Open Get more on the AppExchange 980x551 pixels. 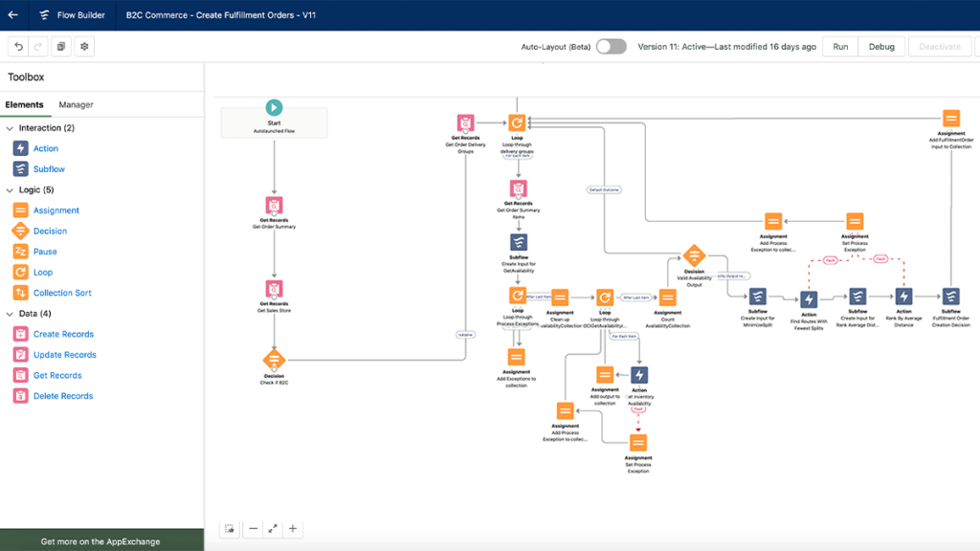100,541
